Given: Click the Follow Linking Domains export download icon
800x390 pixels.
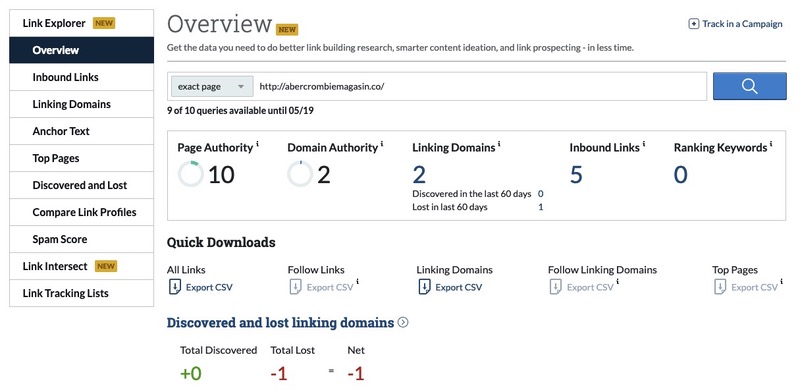Looking at the screenshot, I should (556, 287).
